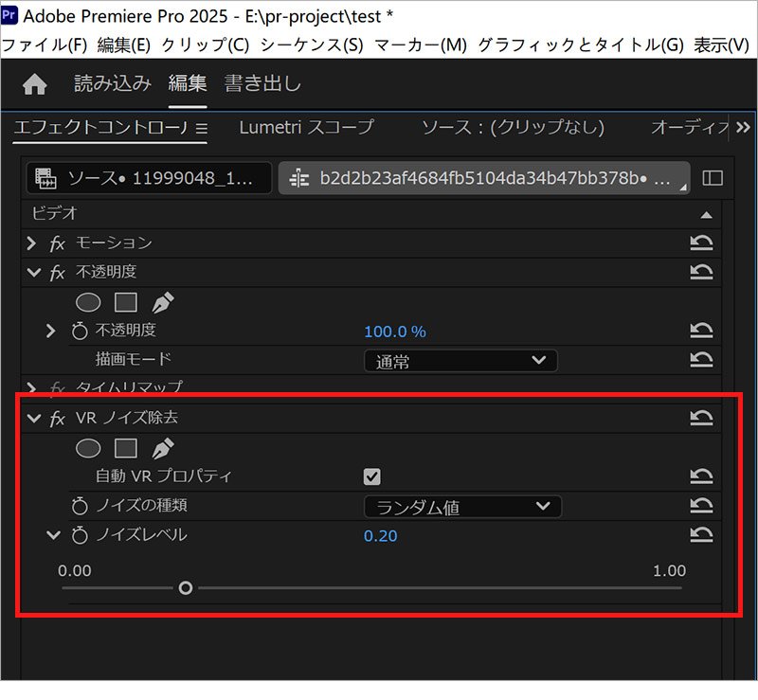
Task: Collapse the 不透明度 effect group
Action: coord(34,272)
